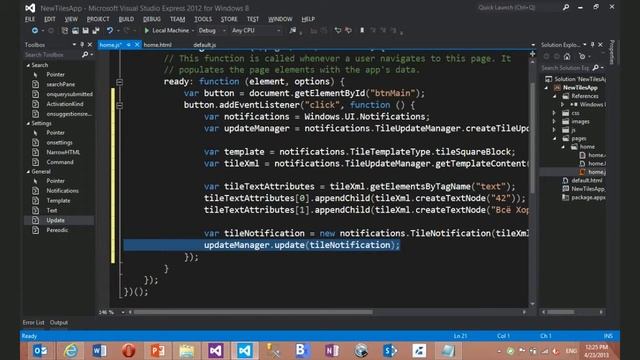Start debugging with green play arrow
Viewport: 640px width, 360px height.
click(x=147, y=31)
